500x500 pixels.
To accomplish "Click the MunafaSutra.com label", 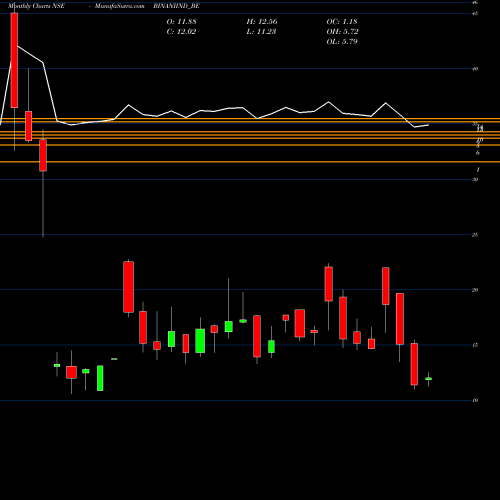I will tap(120, 6).
